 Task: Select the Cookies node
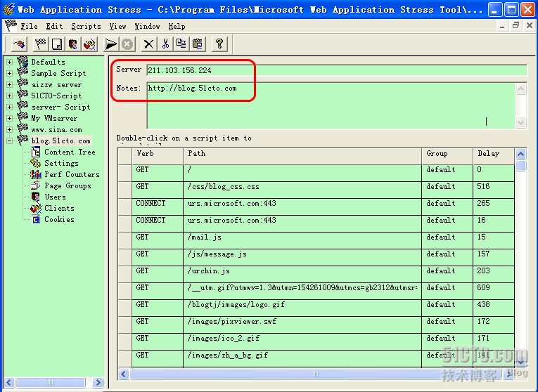click(59, 219)
